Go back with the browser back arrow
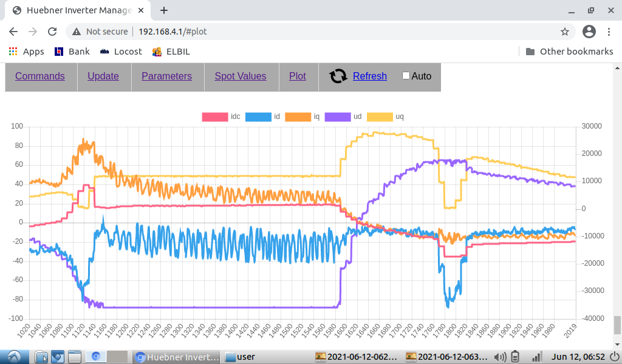 13,32
